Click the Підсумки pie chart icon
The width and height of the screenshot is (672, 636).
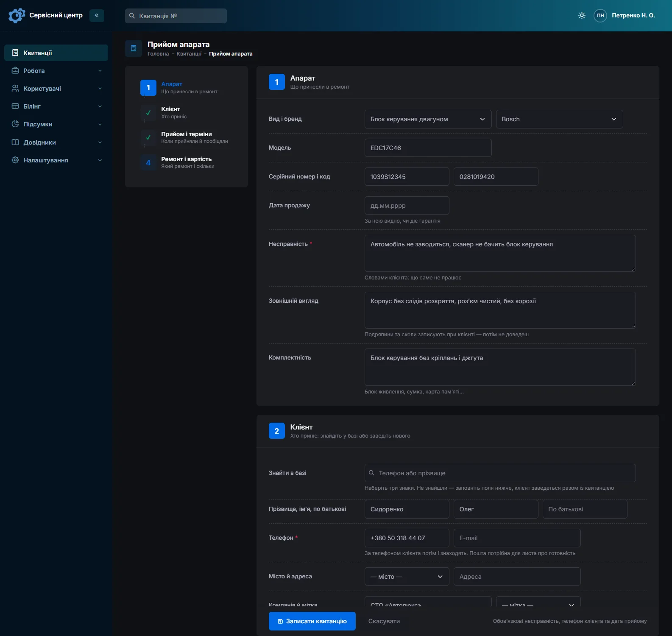[15, 124]
